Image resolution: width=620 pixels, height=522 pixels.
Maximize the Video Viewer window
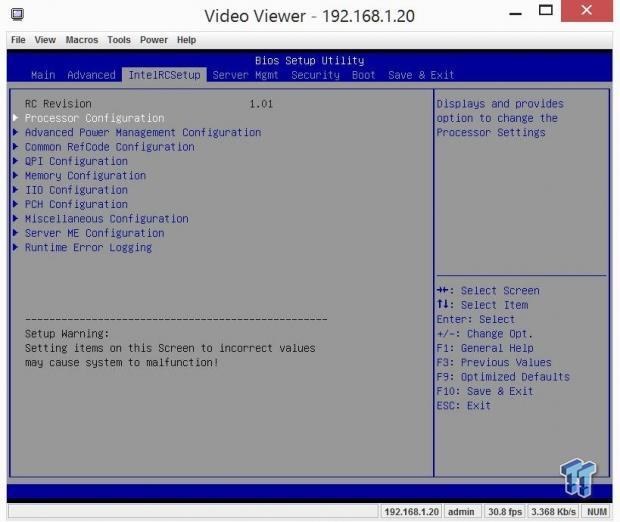(x=545, y=13)
